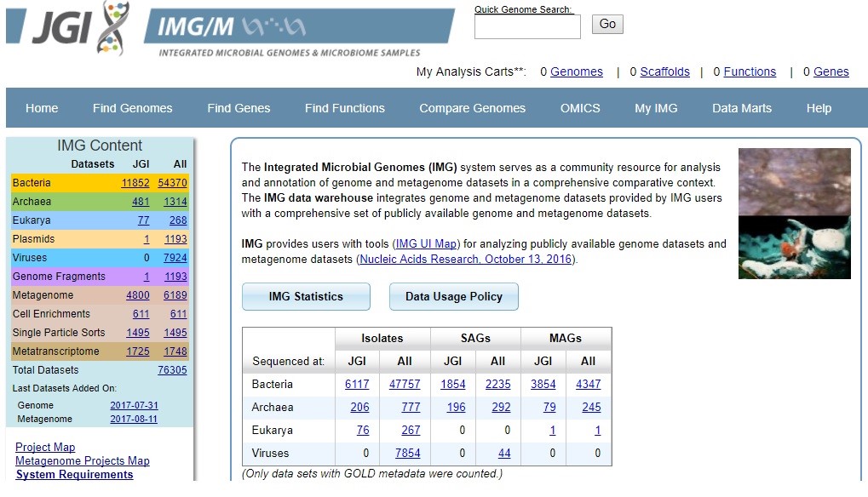Open the Functions analysis cart link

coord(750,71)
